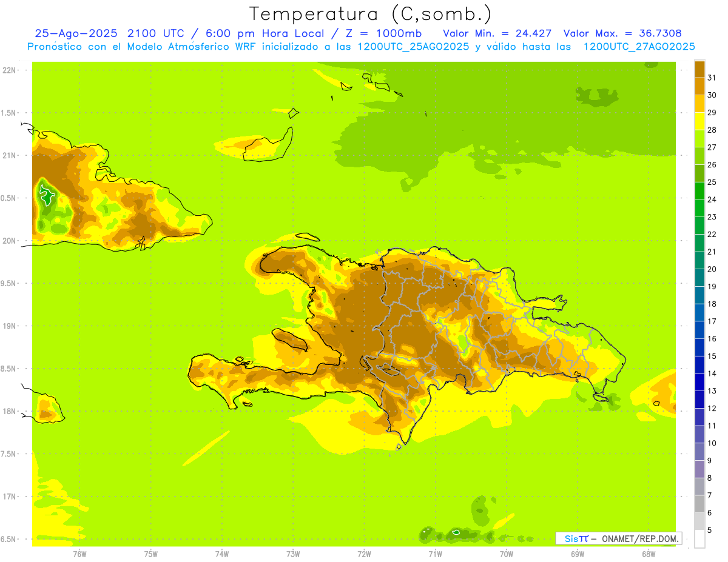
Task: Select the white swatch below 5
Action: 699,539
